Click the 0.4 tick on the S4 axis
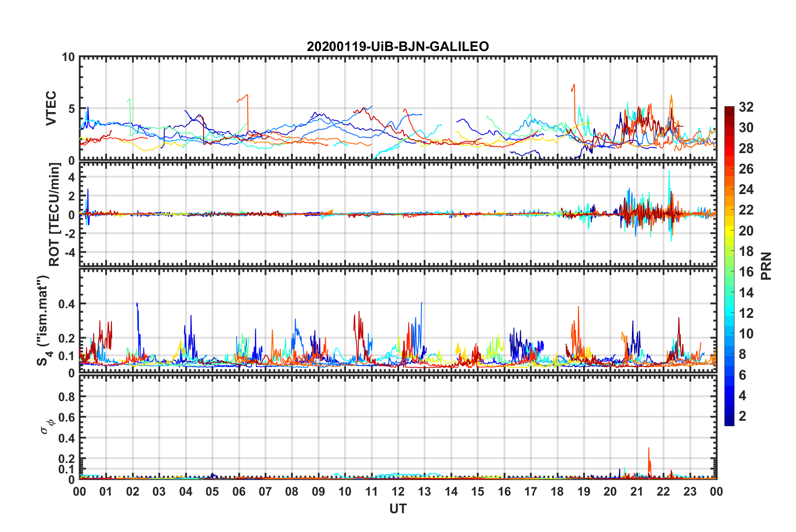This screenshot has height=532, width=796. (67, 304)
